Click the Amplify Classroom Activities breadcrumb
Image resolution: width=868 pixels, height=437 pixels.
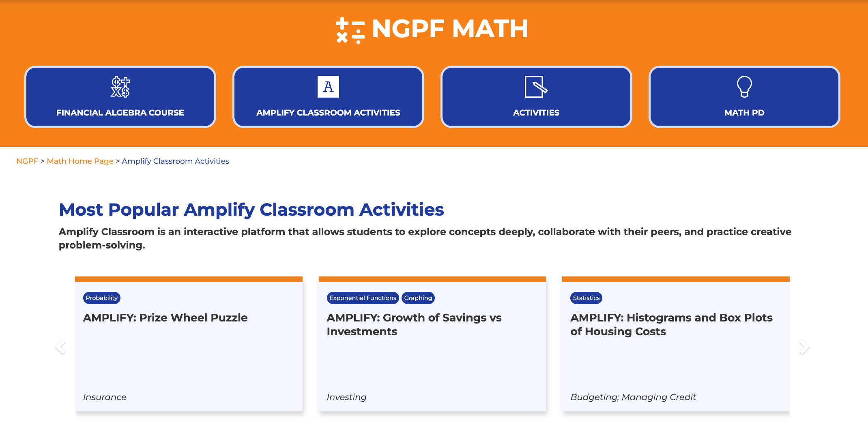pyautogui.click(x=175, y=161)
